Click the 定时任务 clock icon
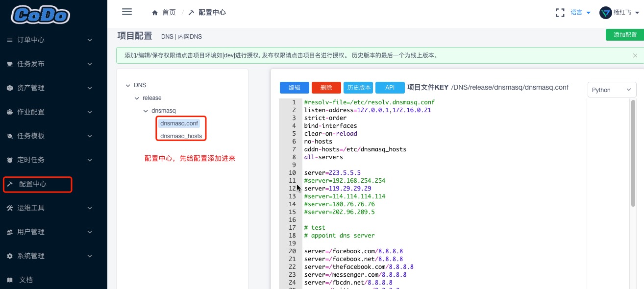Image resolution: width=644 pixels, height=289 pixels. (10, 160)
